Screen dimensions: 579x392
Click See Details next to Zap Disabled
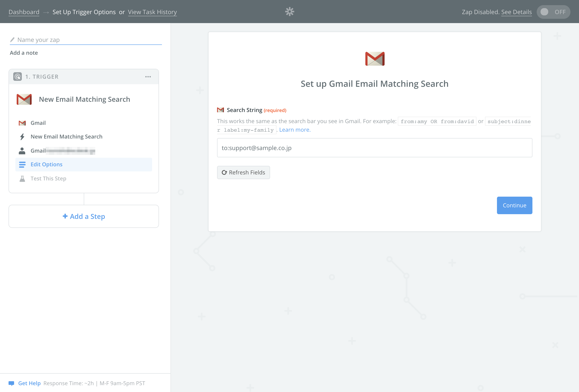pos(516,12)
